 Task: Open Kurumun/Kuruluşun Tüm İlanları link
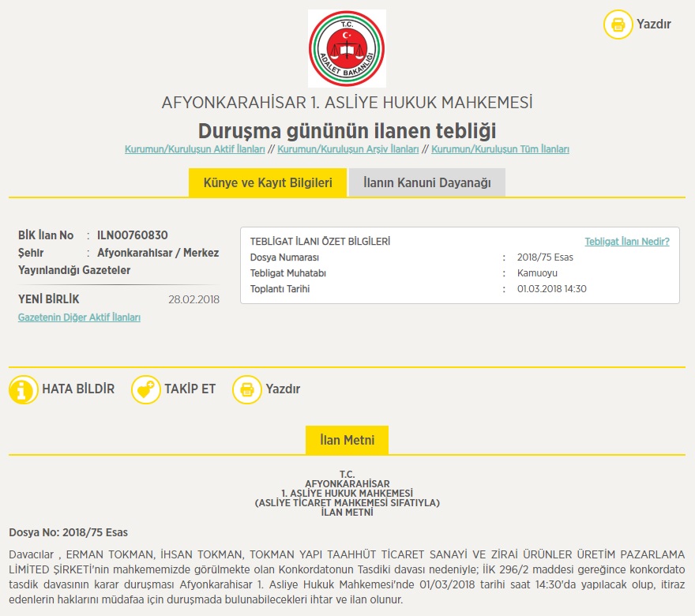pyautogui.click(x=500, y=149)
